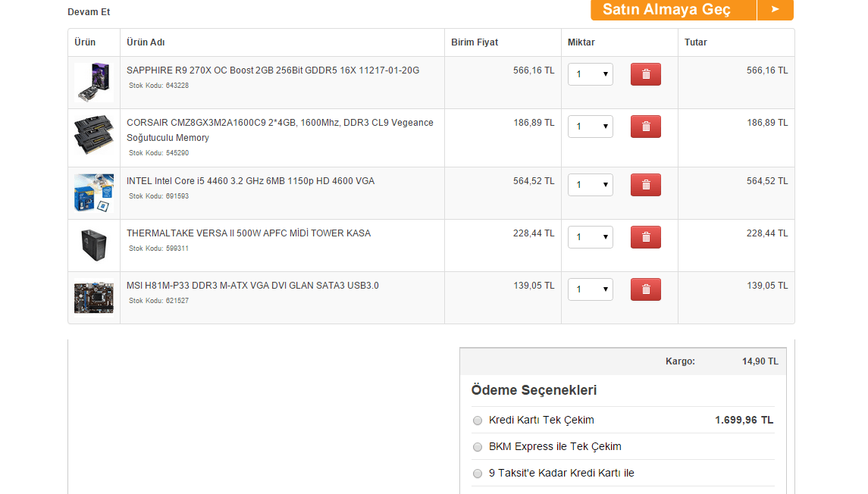
Task: Delete the SAPPHIRE R9 270X item with trash icon
Action: [x=645, y=74]
